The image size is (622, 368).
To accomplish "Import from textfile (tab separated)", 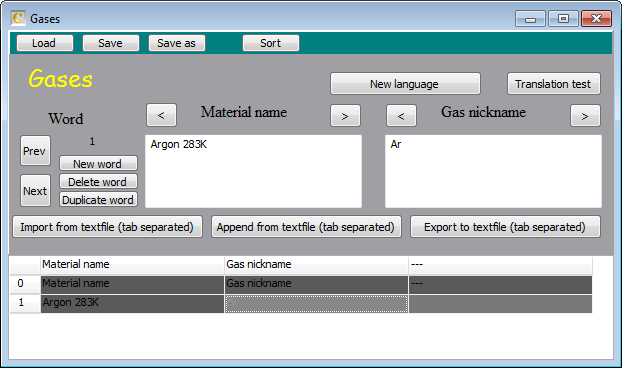I will point(108,227).
